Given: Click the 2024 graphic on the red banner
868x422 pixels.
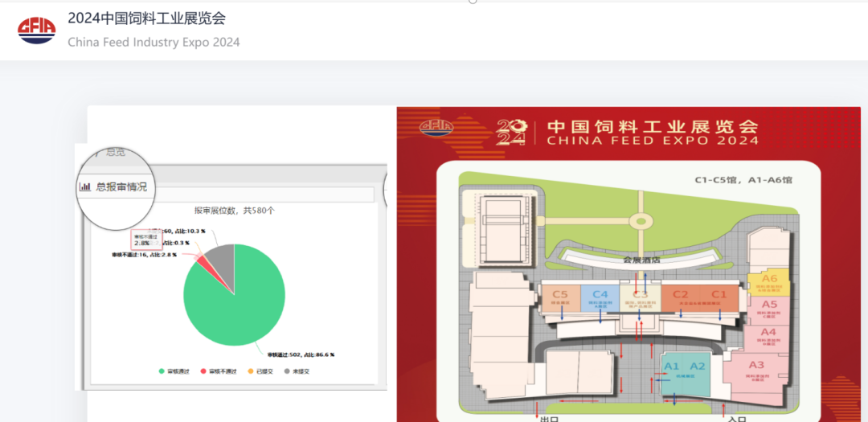Looking at the screenshot, I should (x=510, y=133).
